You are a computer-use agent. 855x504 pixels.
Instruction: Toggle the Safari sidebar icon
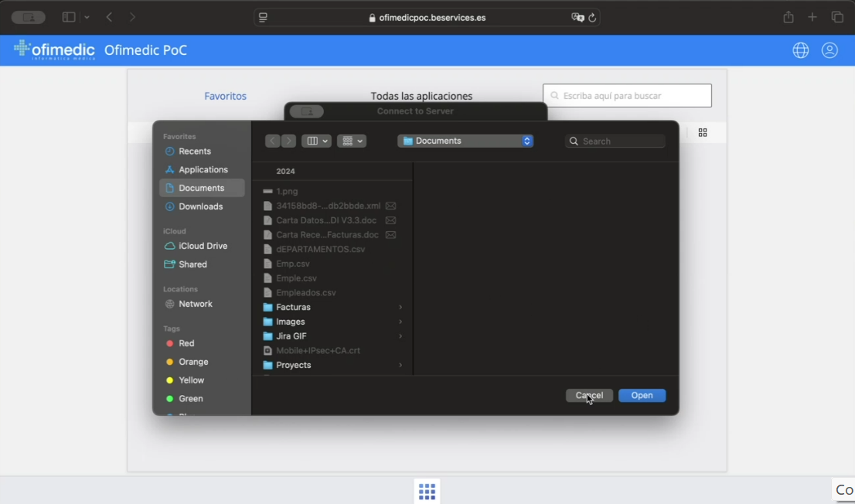pyautogui.click(x=69, y=17)
